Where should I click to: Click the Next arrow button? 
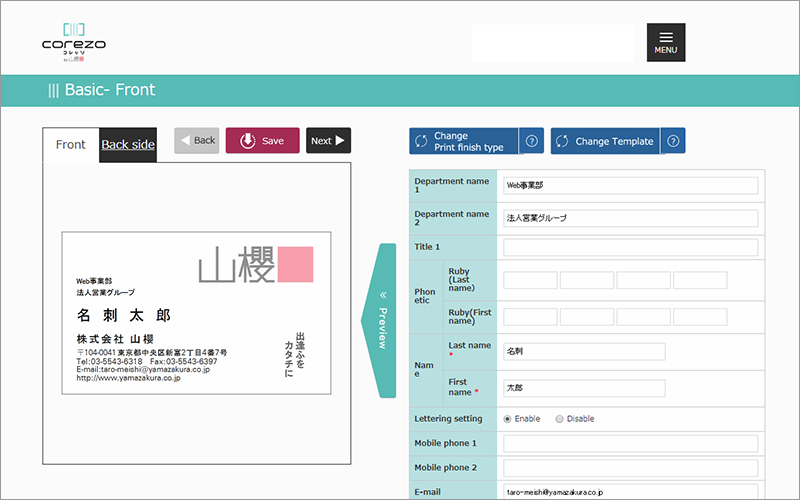pyautogui.click(x=328, y=141)
